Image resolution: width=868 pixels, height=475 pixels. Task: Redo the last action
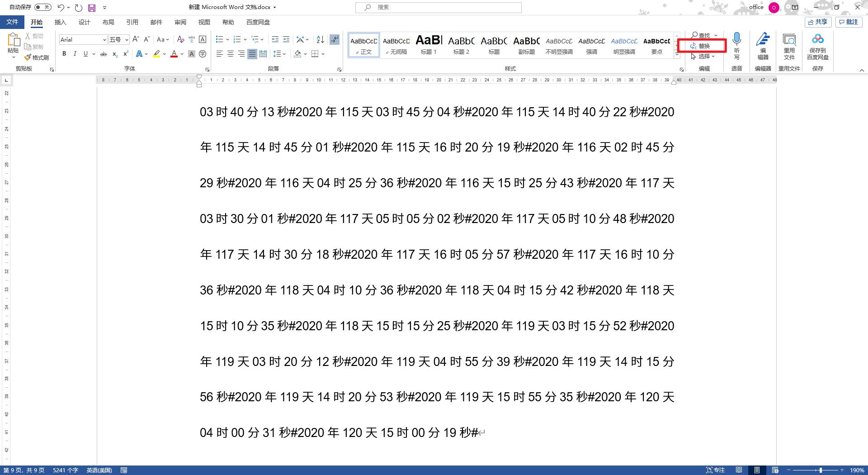click(78, 8)
